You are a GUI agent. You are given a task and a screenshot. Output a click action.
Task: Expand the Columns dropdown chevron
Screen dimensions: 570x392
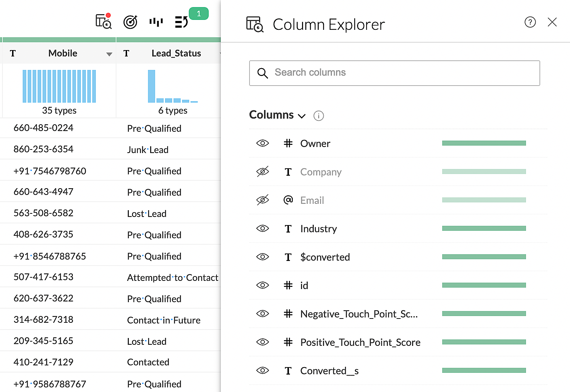(302, 116)
